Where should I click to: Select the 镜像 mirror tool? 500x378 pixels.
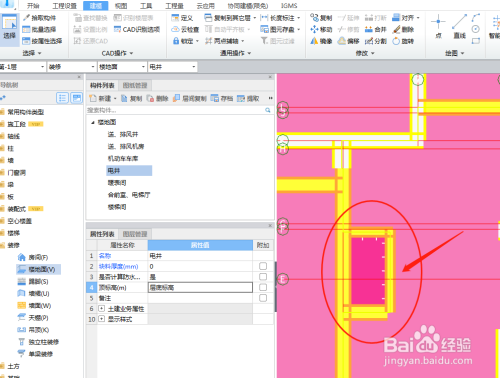321,41
